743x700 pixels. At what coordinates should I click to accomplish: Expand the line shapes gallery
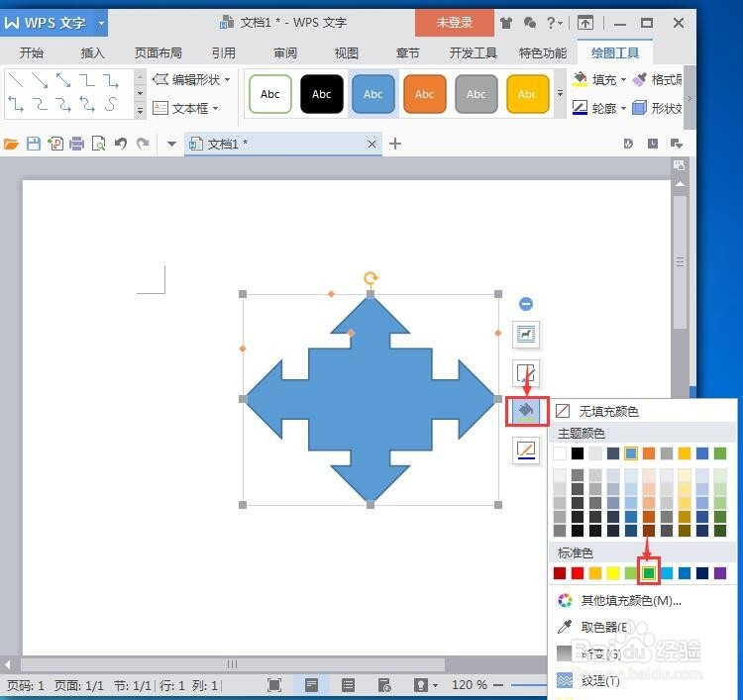[x=140, y=111]
